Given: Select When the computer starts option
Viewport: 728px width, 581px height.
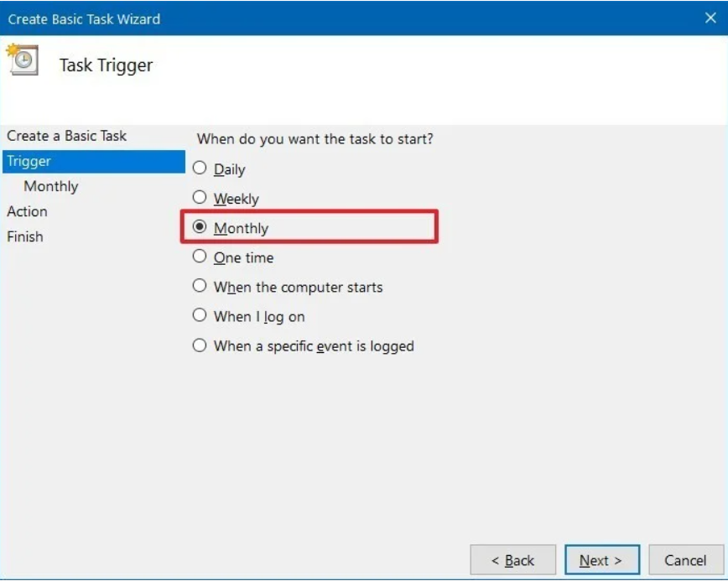Looking at the screenshot, I should click(x=200, y=286).
